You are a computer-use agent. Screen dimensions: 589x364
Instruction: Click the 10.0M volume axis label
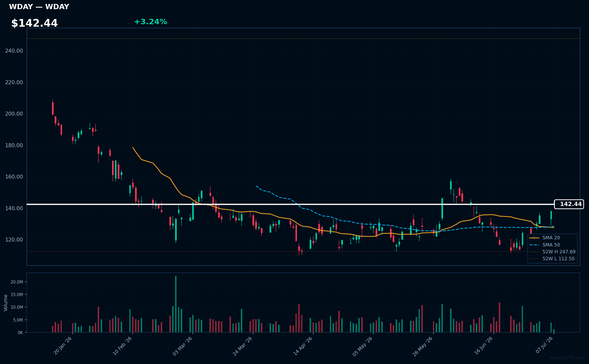pyautogui.click(x=17, y=307)
